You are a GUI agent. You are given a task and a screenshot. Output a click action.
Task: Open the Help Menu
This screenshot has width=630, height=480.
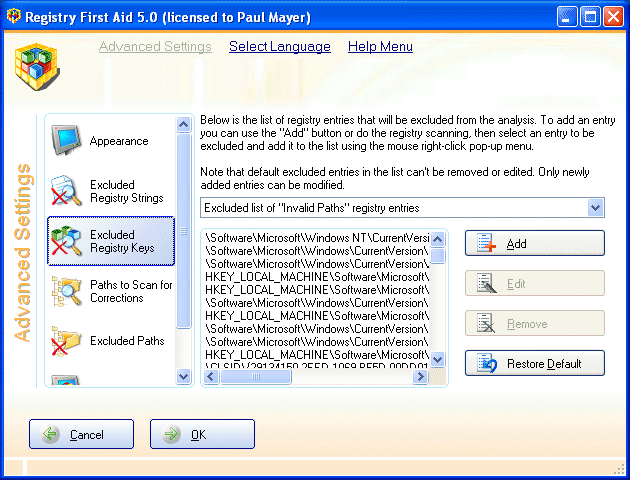coord(380,47)
